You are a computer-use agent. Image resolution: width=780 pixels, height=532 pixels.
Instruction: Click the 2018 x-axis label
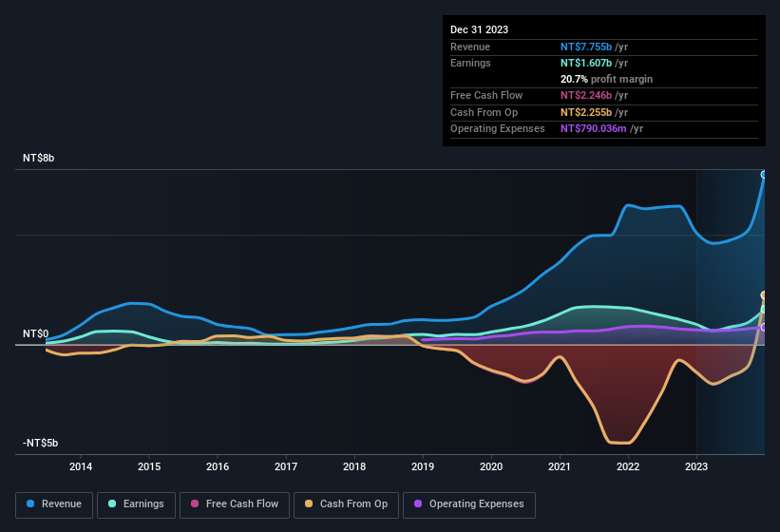pos(354,466)
